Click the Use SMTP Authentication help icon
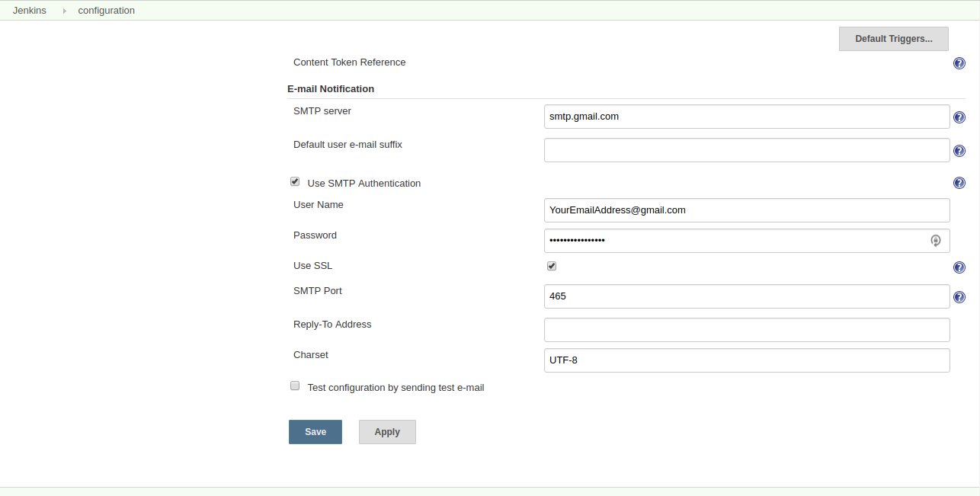 click(x=959, y=183)
